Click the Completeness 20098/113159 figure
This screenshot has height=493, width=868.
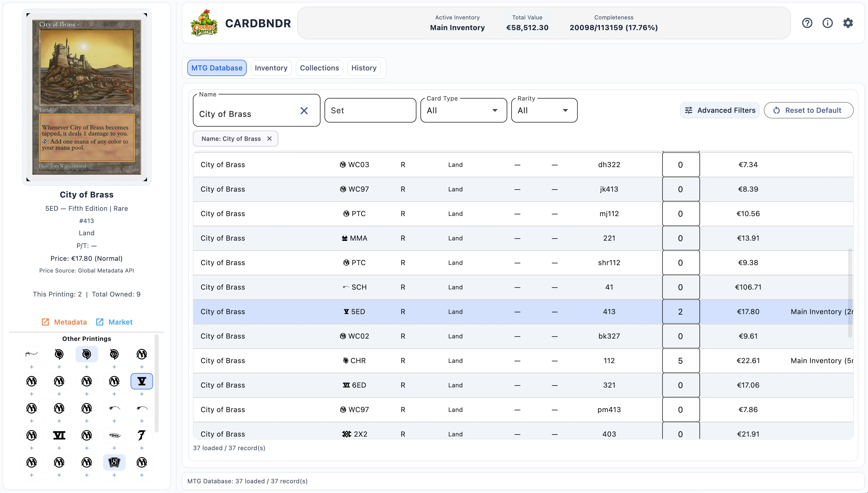tap(613, 27)
